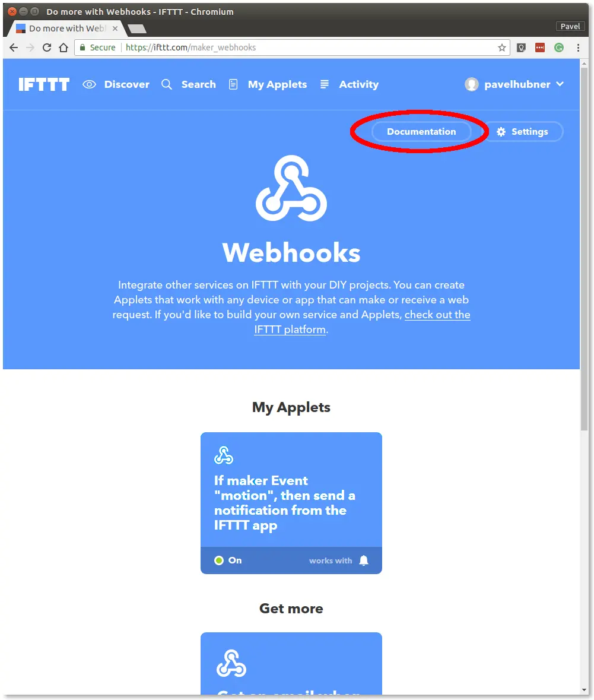
Task: Click the large Webhooks logo
Action: (x=291, y=188)
